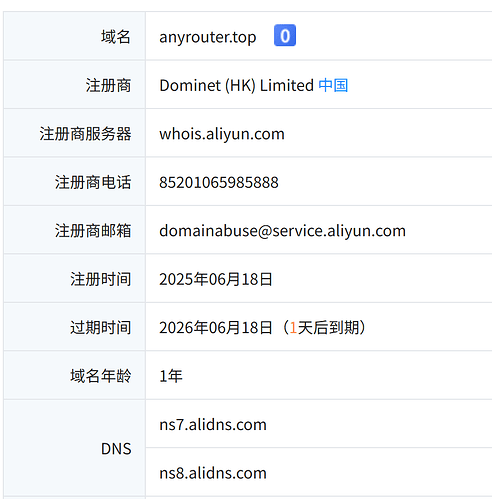
Task: Click the 过期时间 row label
Action: [x=101, y=328]
